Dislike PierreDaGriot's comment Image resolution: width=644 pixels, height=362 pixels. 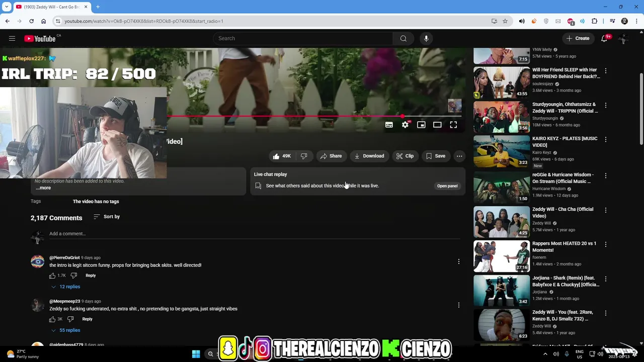point(74,276)
